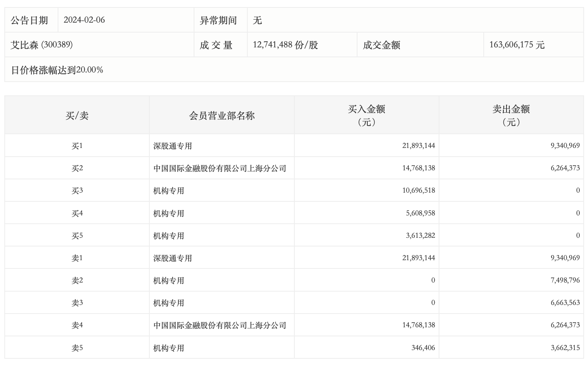588x365 pixels.
Task: Click the 卖1 row label
Action: pos(77,258)
